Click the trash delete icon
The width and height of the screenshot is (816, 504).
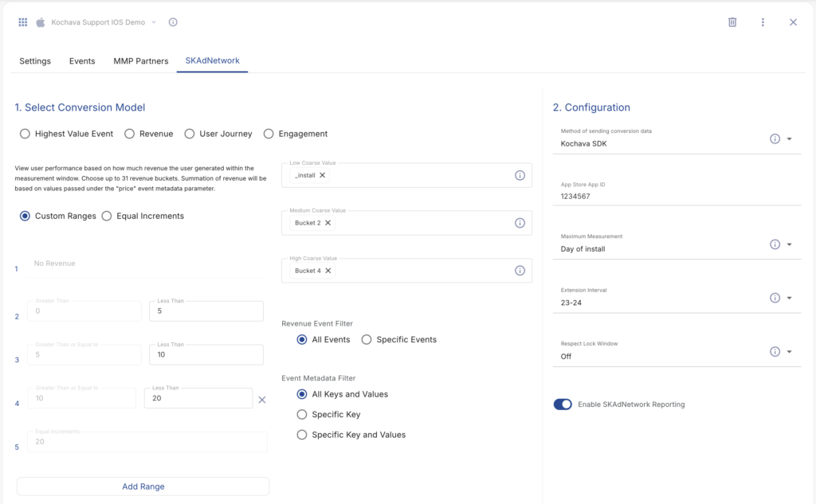coord(732,22)
